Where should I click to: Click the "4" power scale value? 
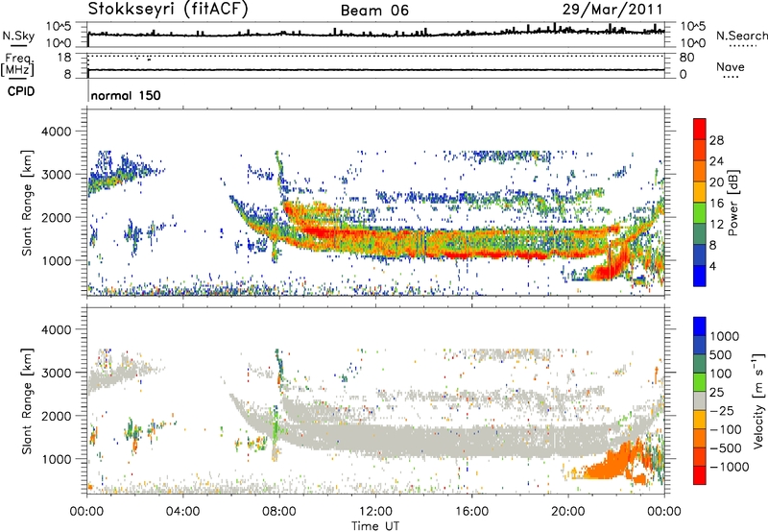(x=712, y=266)
